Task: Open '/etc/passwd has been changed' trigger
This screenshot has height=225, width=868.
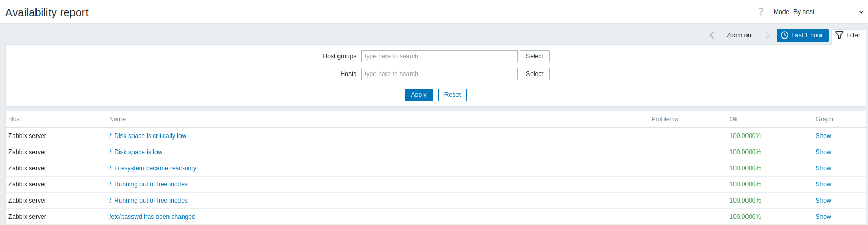Action: tap(152, 217)
